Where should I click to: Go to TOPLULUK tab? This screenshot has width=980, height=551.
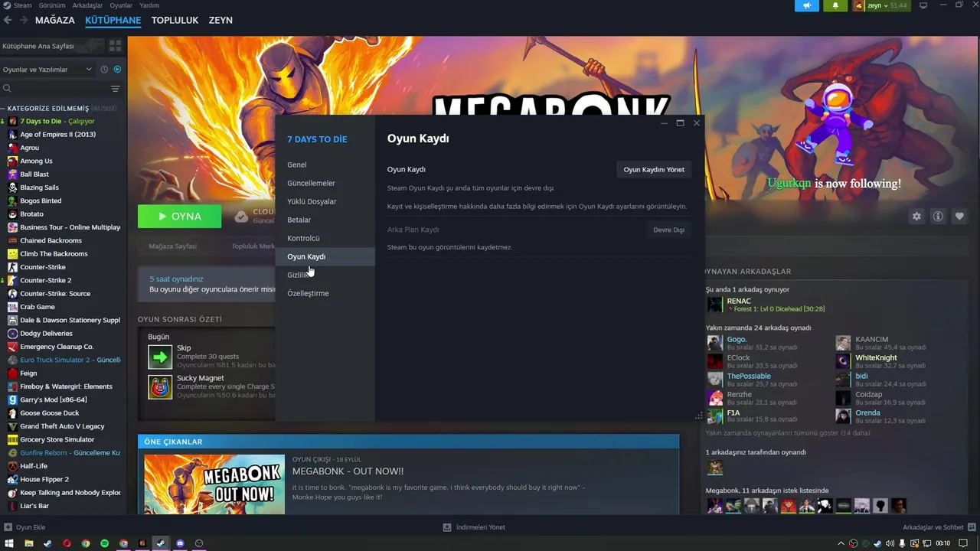(x=175, y=21)
